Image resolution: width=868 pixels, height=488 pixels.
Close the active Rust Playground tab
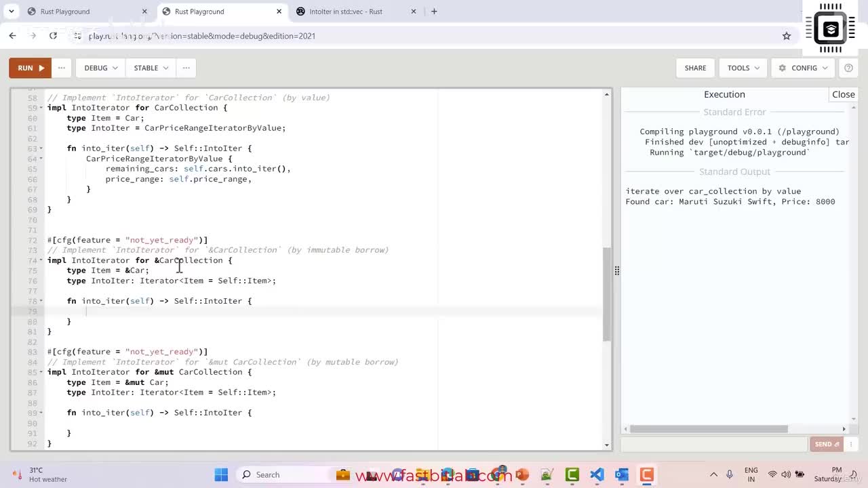tap(279, 12)
